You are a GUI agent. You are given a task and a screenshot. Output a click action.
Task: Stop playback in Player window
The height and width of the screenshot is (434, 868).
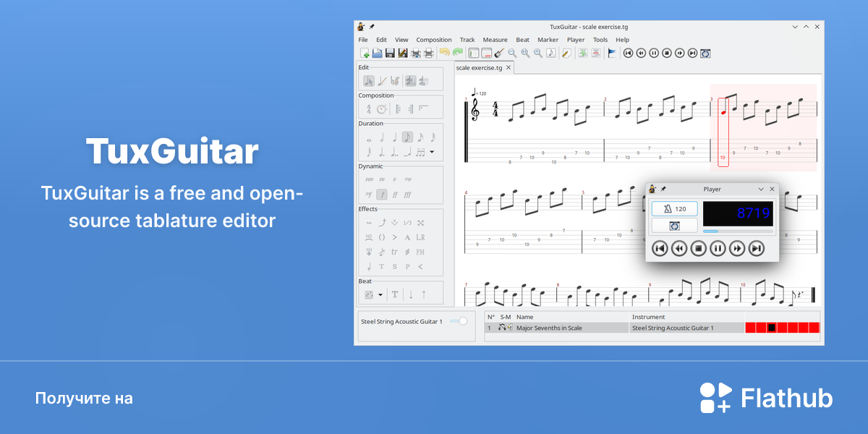pos(698,249)
